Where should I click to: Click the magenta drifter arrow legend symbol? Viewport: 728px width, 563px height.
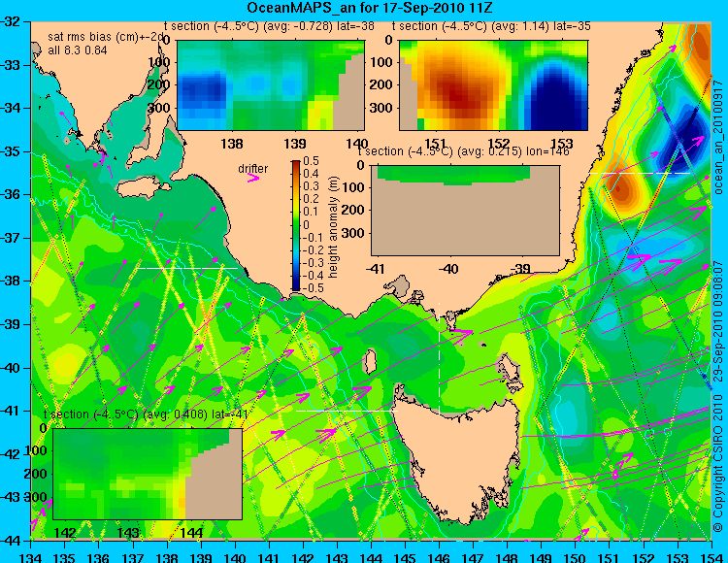(x=253, y=178)
